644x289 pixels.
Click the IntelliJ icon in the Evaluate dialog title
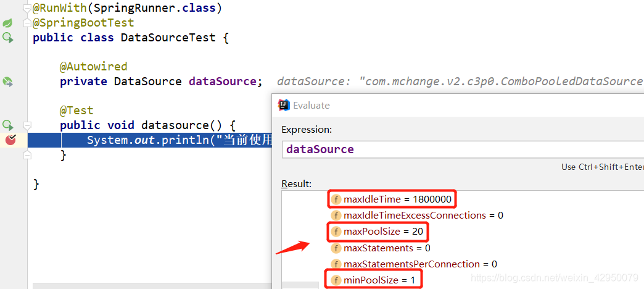[x=284, y=105]
